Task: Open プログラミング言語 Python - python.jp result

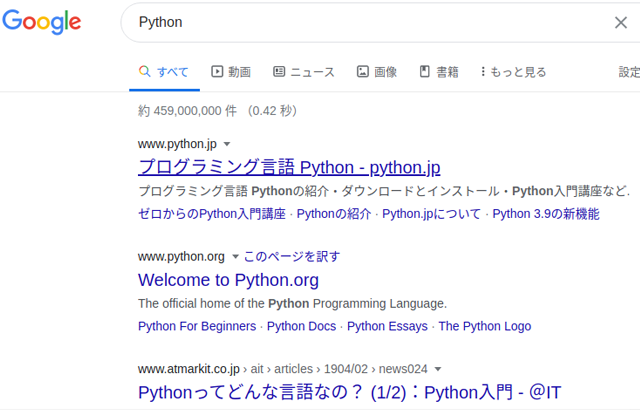Action: pos(289,167)
